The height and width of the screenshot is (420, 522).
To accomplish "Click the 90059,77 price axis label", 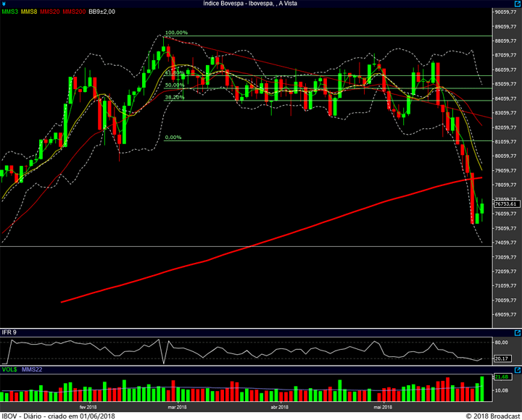I will pos(506,12).
